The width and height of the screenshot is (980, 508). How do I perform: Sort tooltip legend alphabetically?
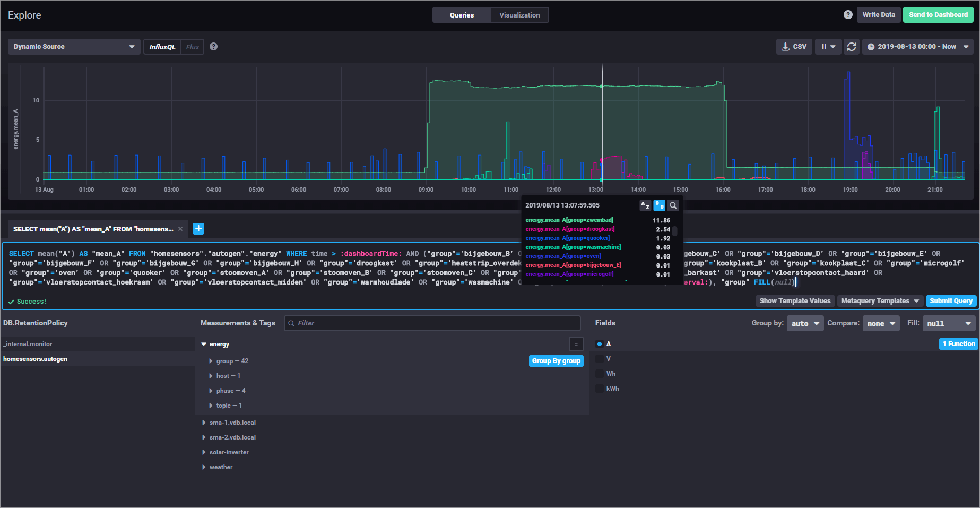(645, 205)
